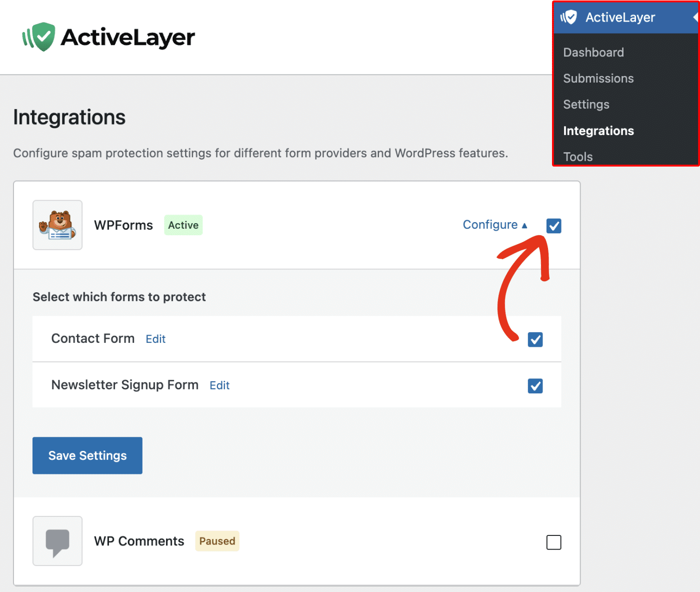The image size is (700, 592).
Task: Collapse the WPForms Configure section
Action: 495,225
